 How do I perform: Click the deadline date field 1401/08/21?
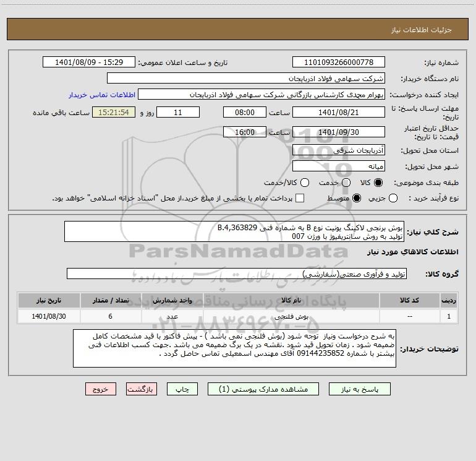(x=339, y=112)
